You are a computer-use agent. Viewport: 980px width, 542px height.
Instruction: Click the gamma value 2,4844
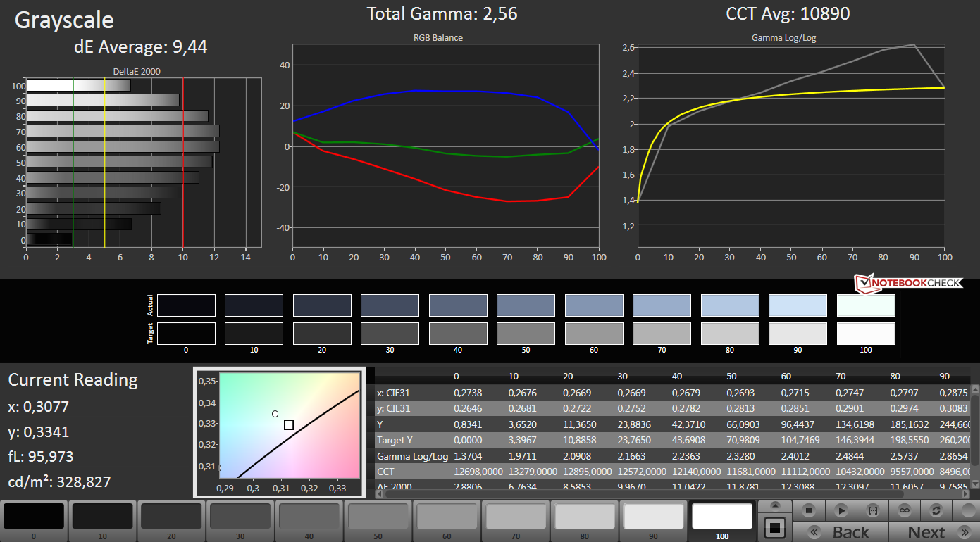(851, 455)
